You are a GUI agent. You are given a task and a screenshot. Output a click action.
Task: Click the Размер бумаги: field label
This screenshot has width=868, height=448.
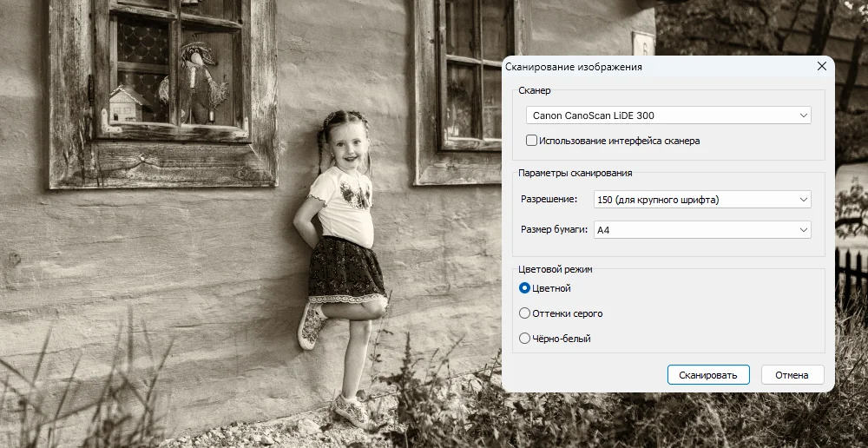coord(554,230)
